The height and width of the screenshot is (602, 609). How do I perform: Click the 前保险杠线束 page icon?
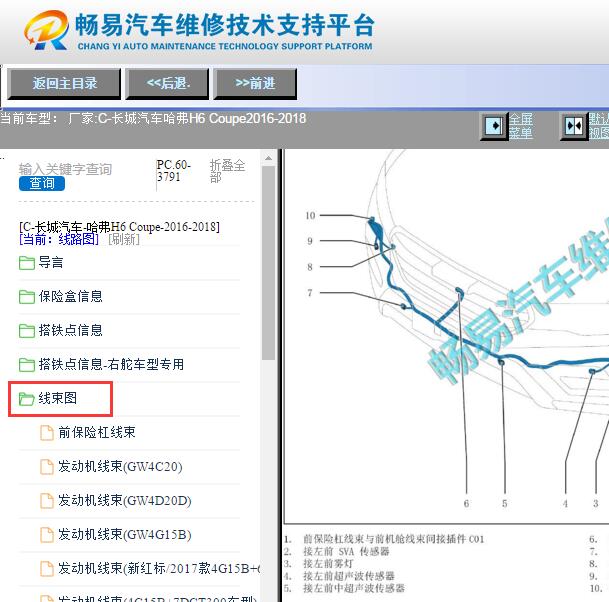click(x=47, y=433)
